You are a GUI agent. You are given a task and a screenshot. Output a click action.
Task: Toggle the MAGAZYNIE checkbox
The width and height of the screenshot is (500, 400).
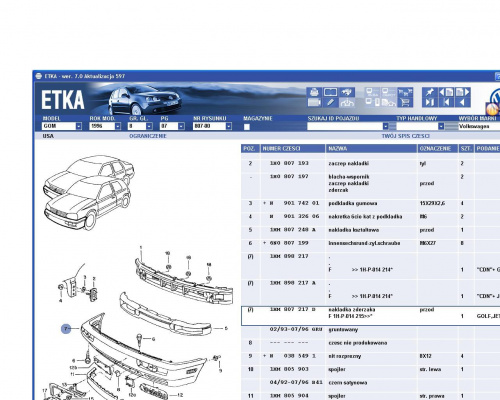coord(247,127)
